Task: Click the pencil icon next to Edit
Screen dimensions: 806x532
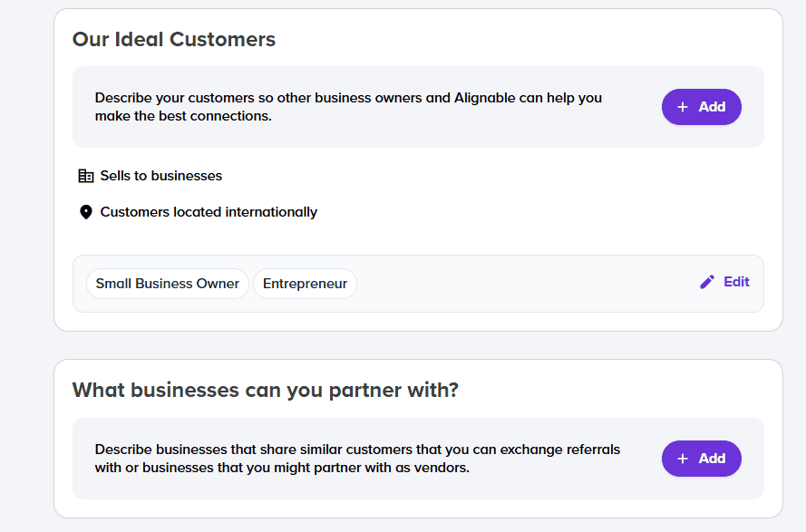Action: tap(707, 282)
